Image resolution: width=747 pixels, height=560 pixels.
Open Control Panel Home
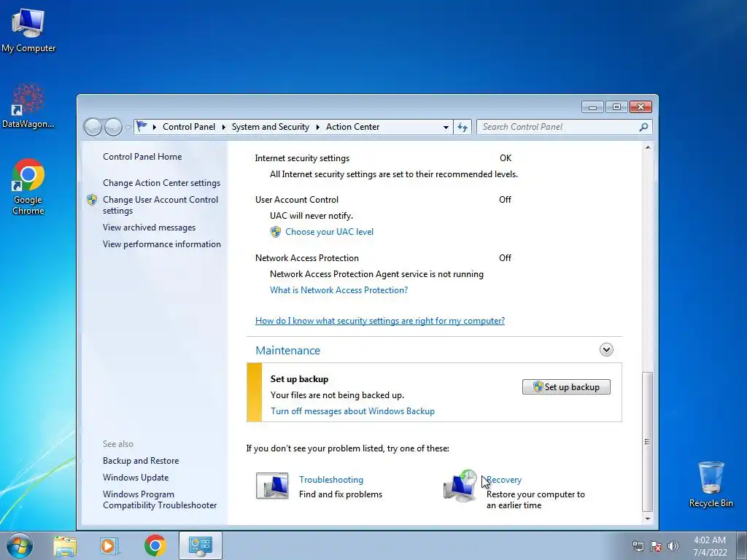click(142, 157)
